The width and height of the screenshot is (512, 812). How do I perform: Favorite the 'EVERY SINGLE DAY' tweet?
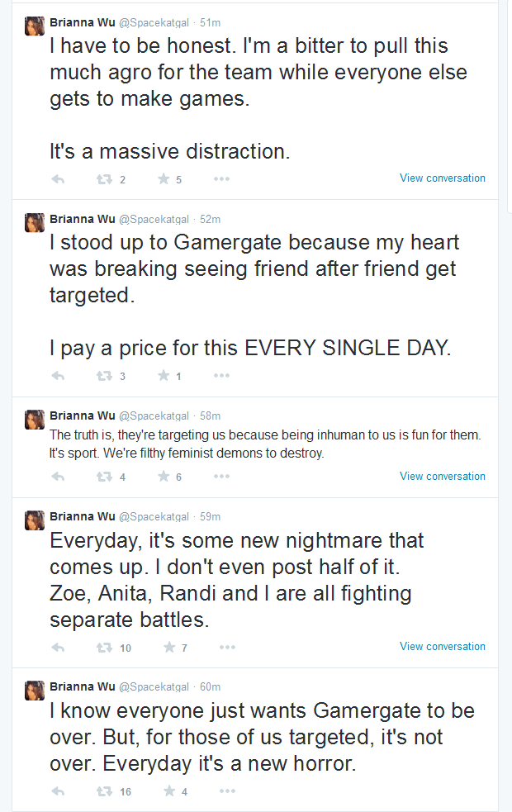tap(164, 376)
